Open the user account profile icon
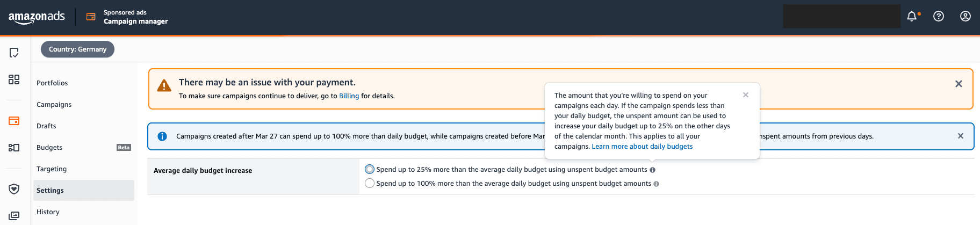This screenshot has width=980, height=225. [x=965, y=17]
